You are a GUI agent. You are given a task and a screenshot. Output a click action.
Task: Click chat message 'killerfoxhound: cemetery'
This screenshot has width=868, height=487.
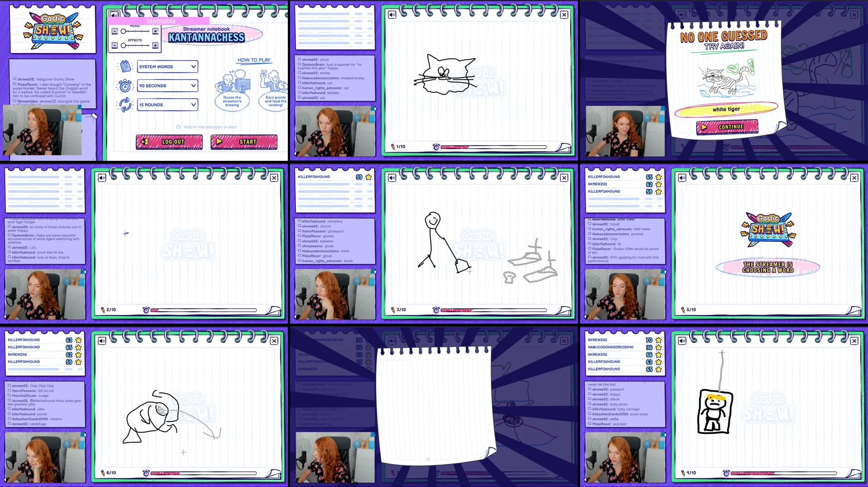[x=320, y=221]
